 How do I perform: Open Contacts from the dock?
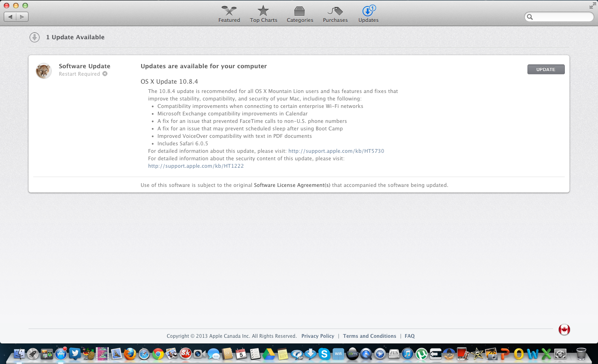[x=227, y=354]
